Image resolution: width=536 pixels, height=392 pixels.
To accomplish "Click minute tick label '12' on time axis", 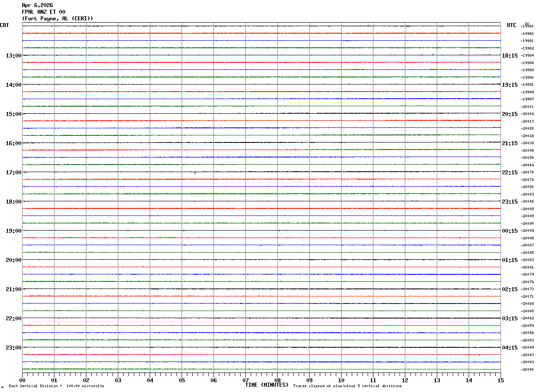I will pos(405,380).
